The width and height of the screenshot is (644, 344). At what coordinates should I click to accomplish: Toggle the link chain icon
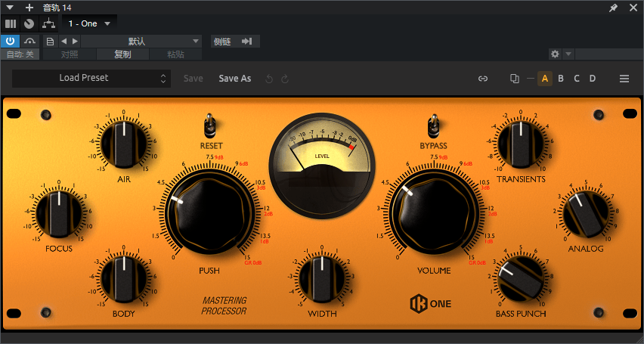[x=483, y=79]
